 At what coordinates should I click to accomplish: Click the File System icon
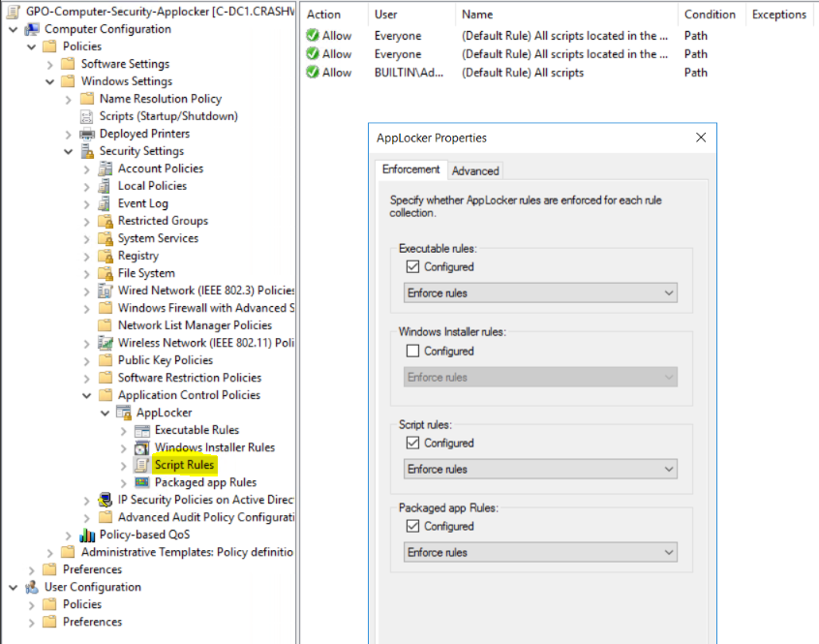105,273
